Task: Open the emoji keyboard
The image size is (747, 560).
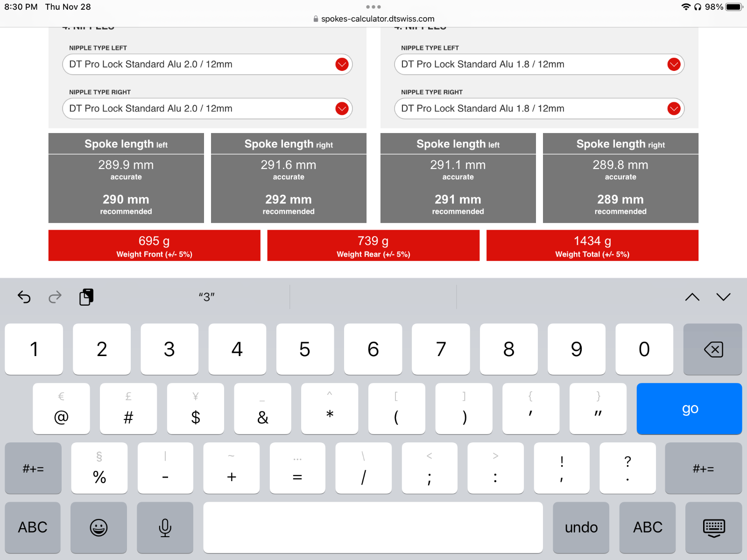Action: click(x=99, y=527)
